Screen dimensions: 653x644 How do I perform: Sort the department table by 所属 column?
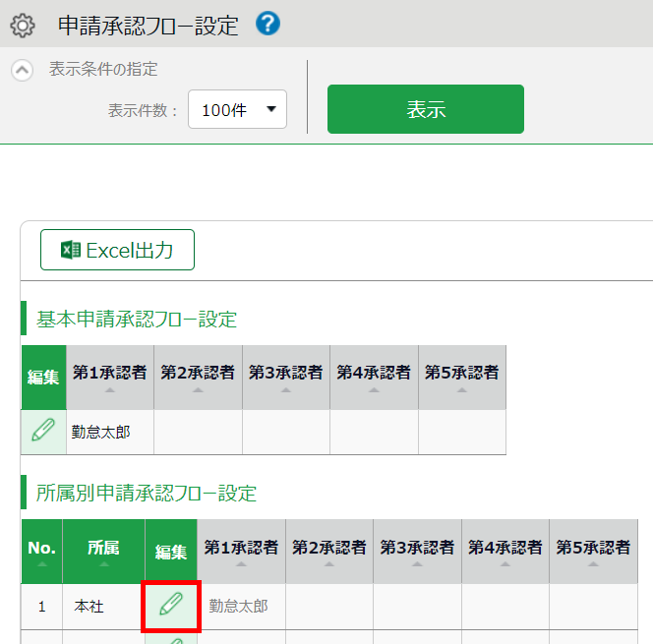coord(103,553)
